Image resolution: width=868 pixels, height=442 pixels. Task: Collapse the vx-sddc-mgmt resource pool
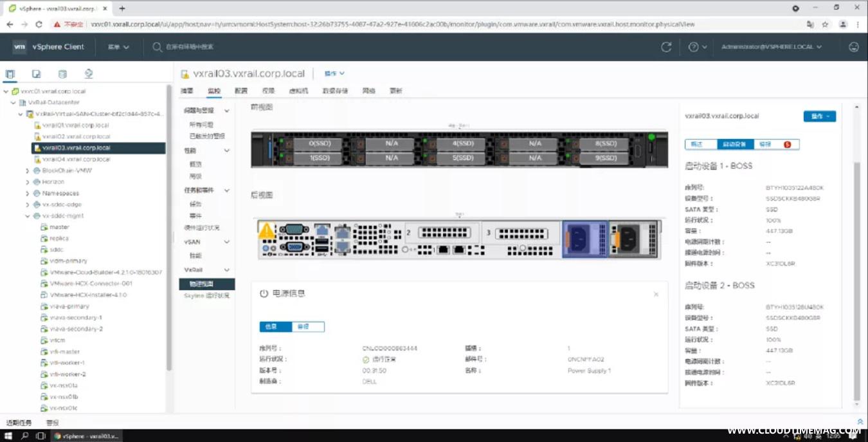pos(28,216)
